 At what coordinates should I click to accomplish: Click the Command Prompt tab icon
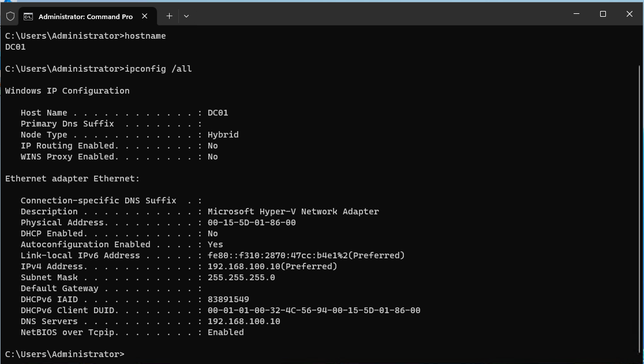28,16
